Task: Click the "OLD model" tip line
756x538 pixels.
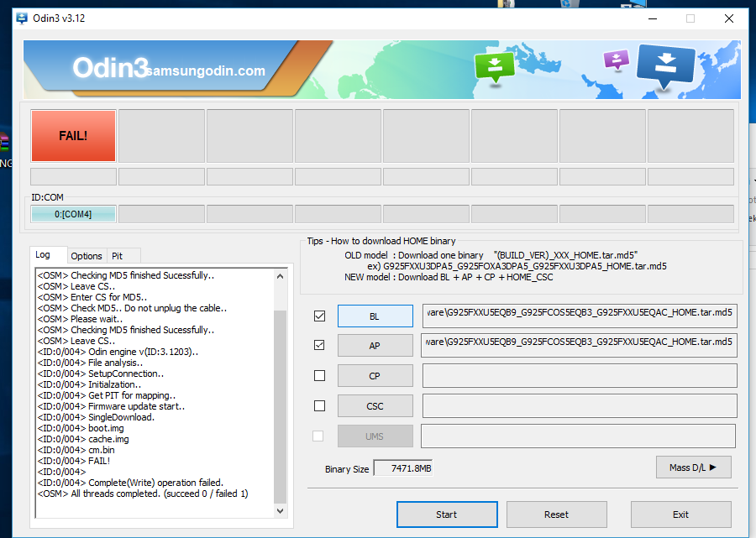Action: (x=491, y=255)
